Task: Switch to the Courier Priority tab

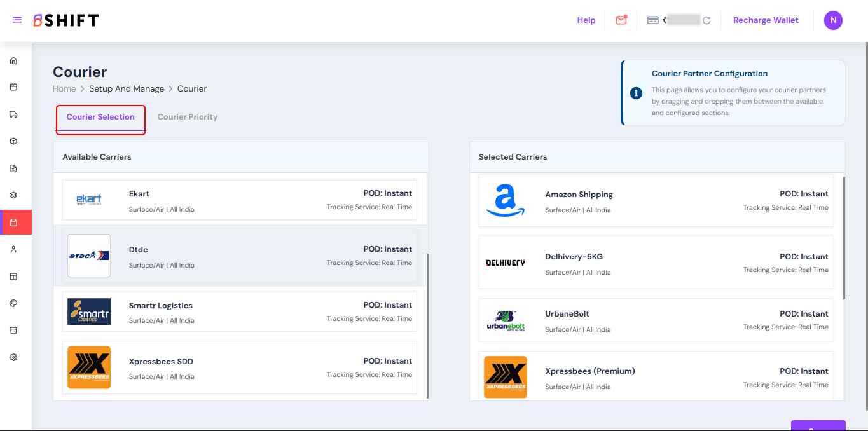Action: click(187, 117)
